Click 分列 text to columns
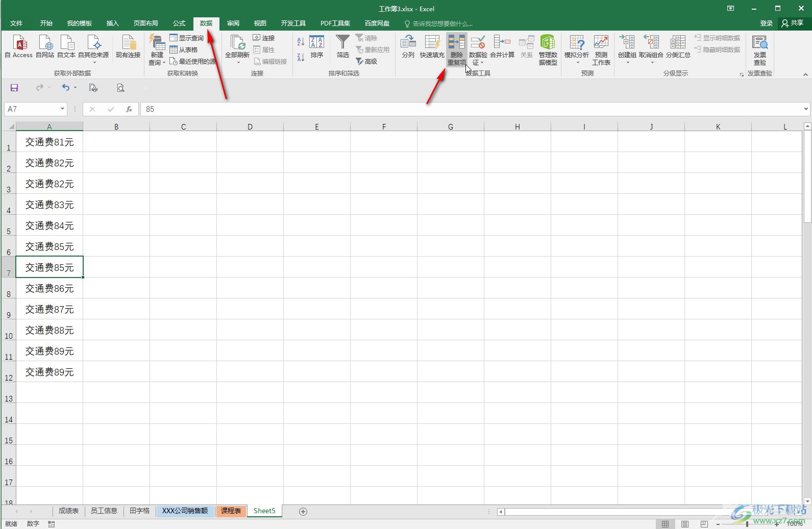Viewport: 812px width, 529px height. (408, 46)
